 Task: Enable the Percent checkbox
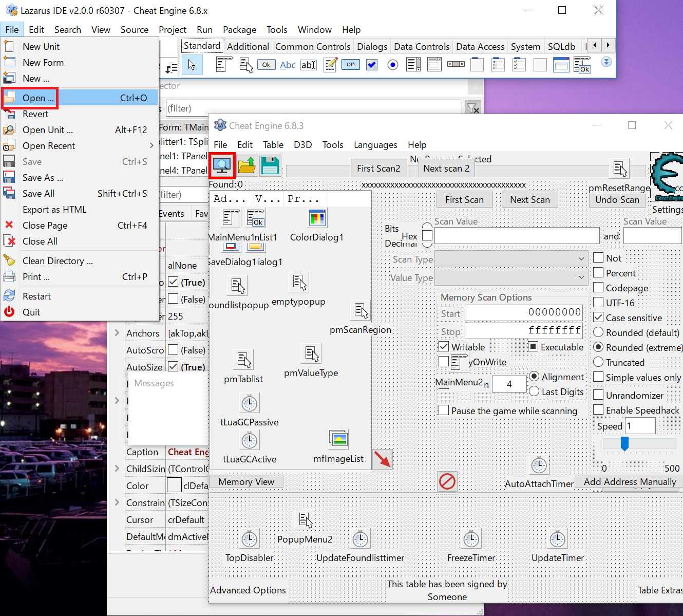(598, 273)
